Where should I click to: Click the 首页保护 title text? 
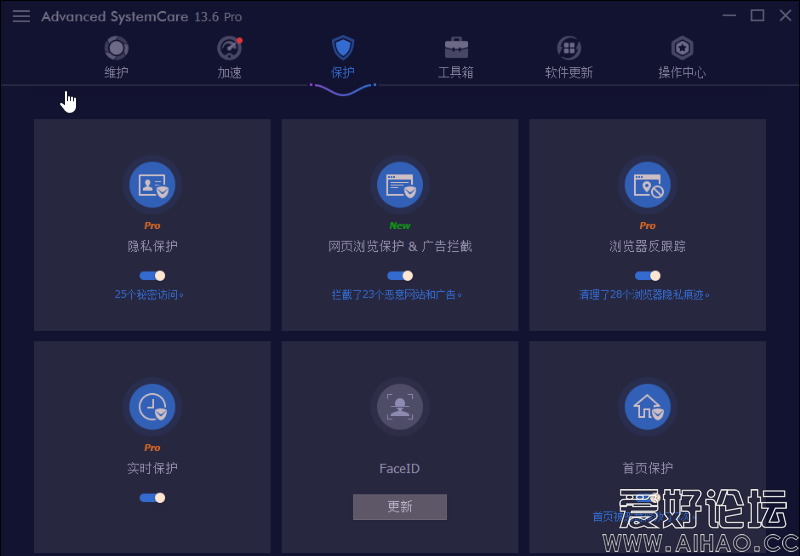coord(647,468)
